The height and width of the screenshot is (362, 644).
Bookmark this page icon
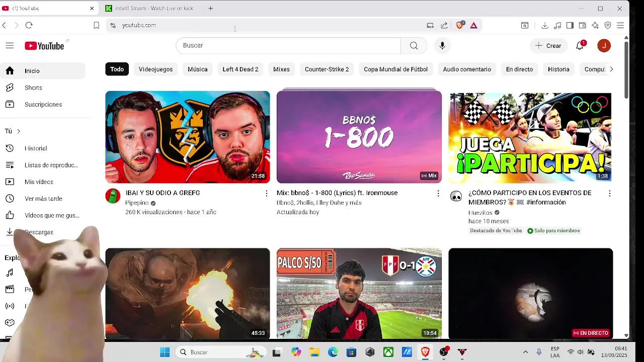click(97, 25)
